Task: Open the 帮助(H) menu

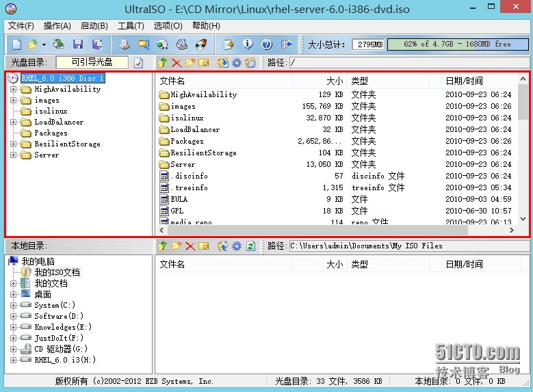Action: click(x=206, y=26)
